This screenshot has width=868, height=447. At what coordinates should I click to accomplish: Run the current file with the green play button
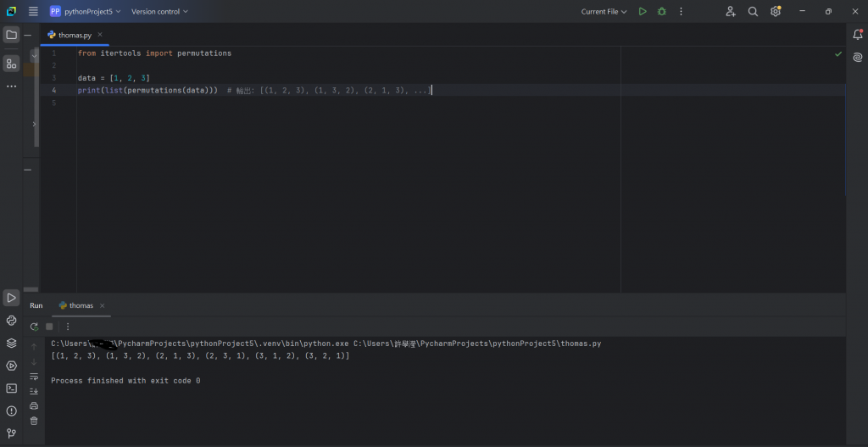(x=643, y=11)
